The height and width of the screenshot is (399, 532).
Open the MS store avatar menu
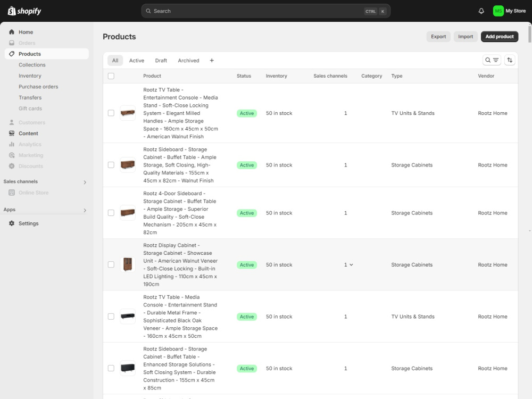498,11
